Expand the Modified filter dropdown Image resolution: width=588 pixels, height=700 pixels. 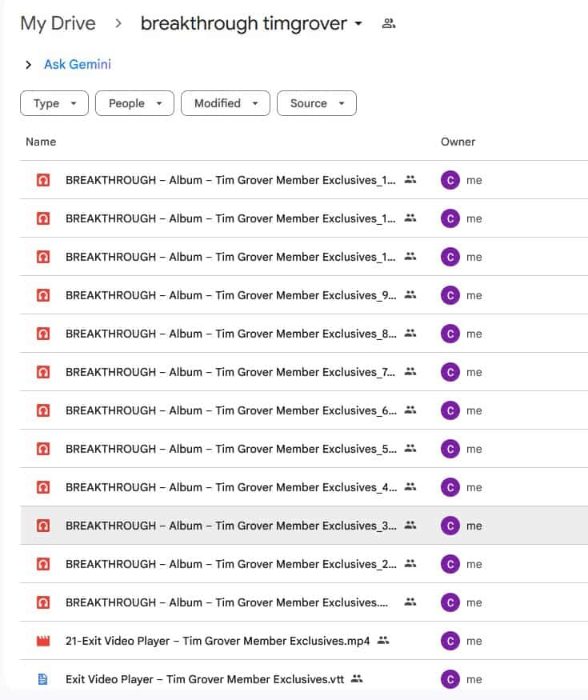click(x=225, y=103)
